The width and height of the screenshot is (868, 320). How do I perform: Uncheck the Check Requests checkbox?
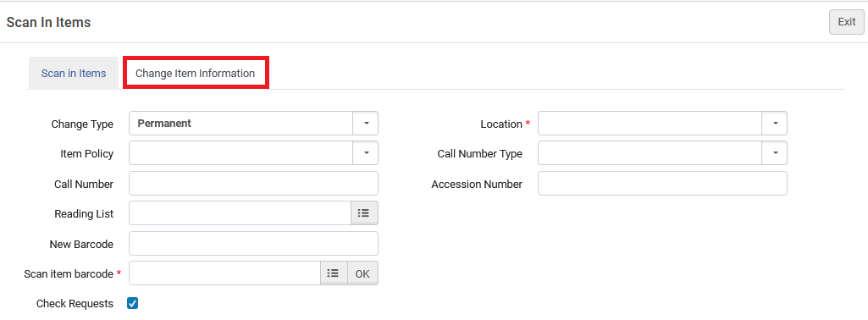[132, 303]
